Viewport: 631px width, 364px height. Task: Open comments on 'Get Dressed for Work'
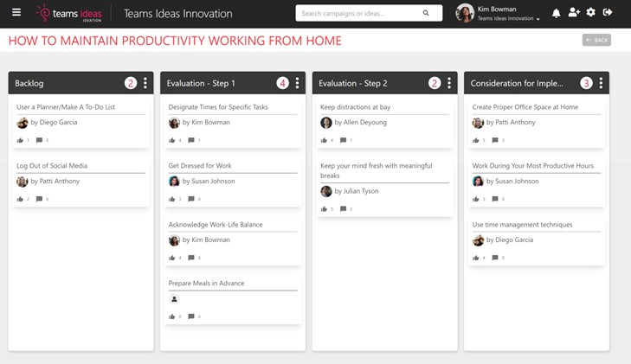coord(191,199)
